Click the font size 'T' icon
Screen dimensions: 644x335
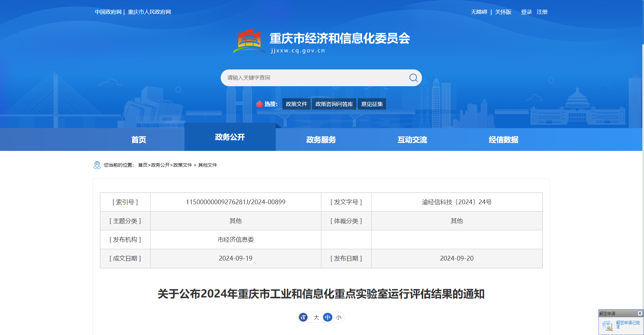(303, 317)
